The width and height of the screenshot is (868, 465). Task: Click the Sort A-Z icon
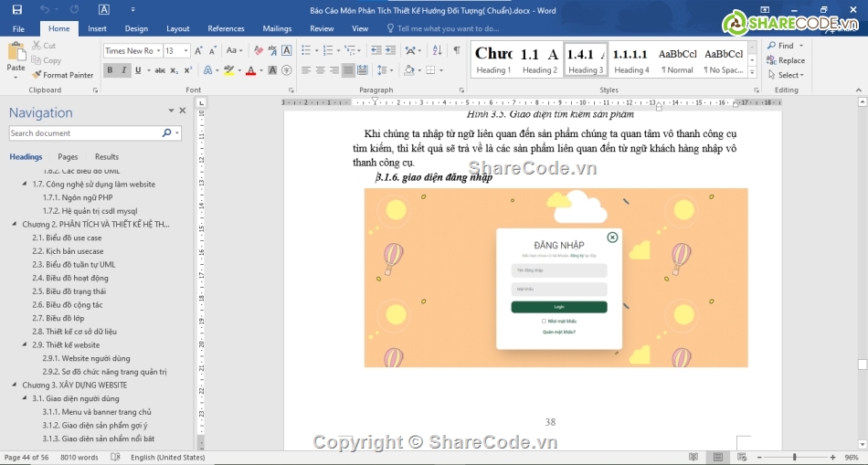pos(437,51)
